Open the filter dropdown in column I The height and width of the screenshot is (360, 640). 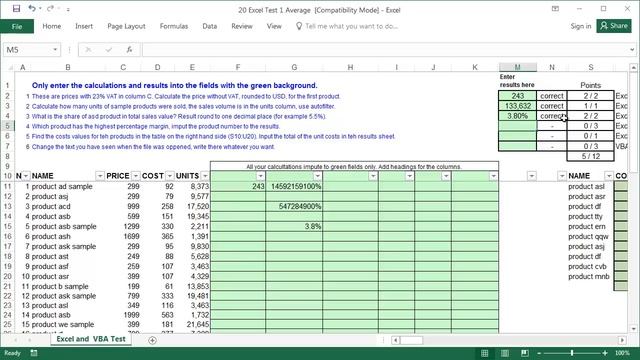coord(409,176)
